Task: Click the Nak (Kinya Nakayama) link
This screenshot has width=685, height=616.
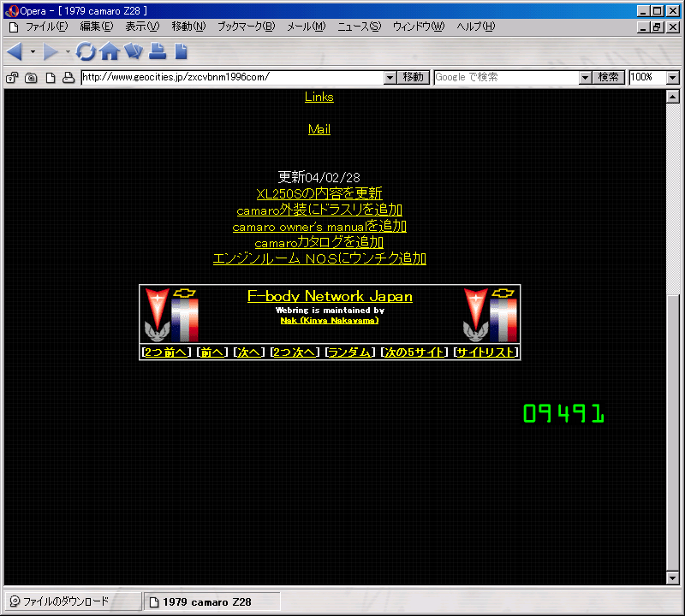Action: (x=330, y=321)
